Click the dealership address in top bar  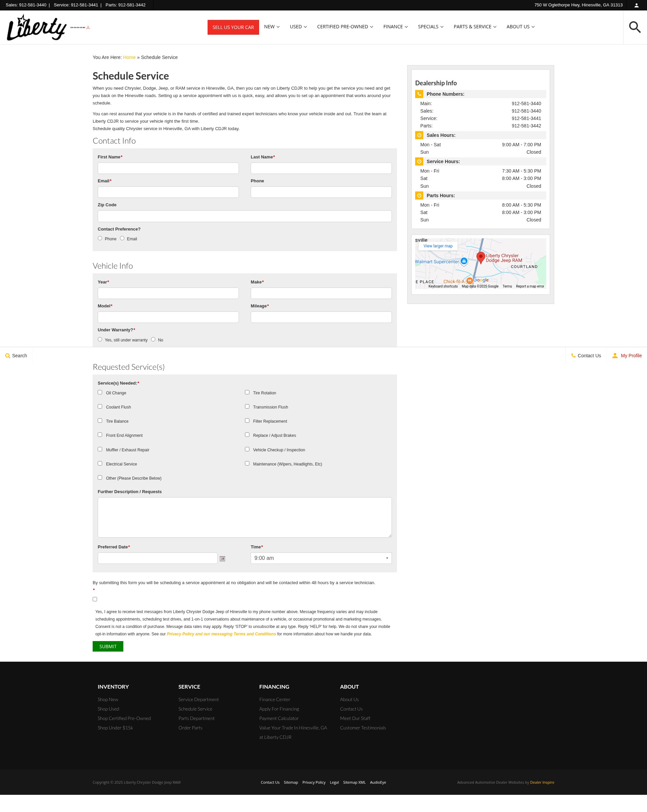click(x=578, y=5)
